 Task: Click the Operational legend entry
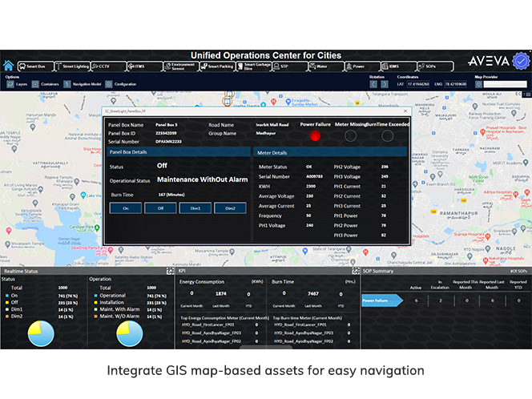pos(112,296)
